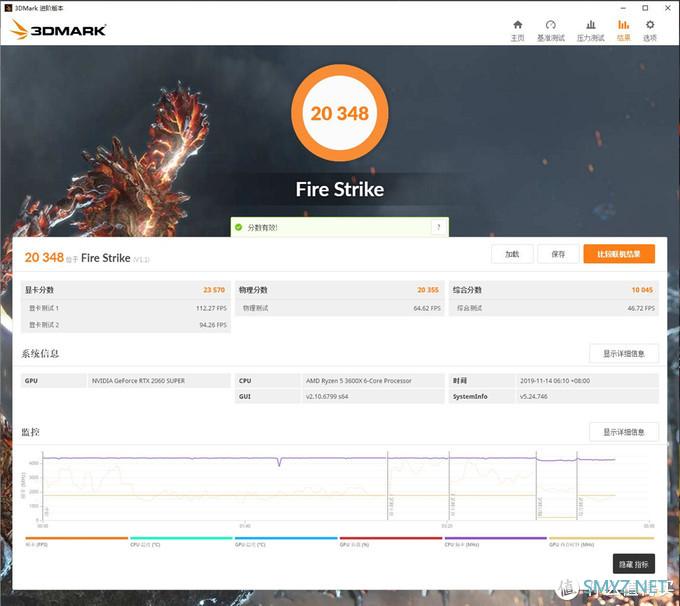This screenshot has height=606, width=680.
Task: Click the dip in the purple CPU frequency line
Action: tap(279, 462)
